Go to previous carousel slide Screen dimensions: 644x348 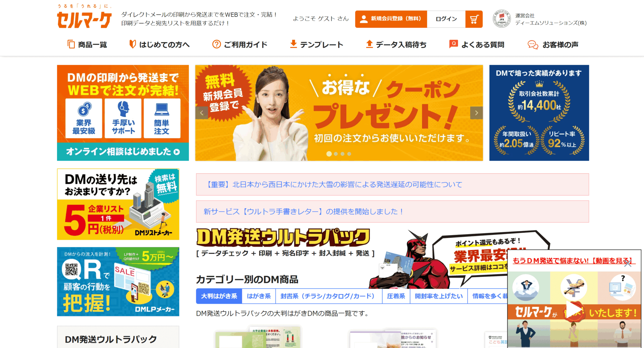point(202,113)
